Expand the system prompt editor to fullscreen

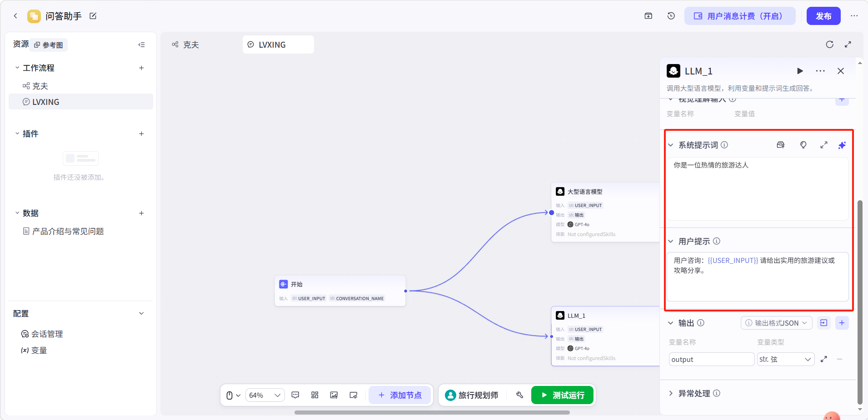pos(823,145)
